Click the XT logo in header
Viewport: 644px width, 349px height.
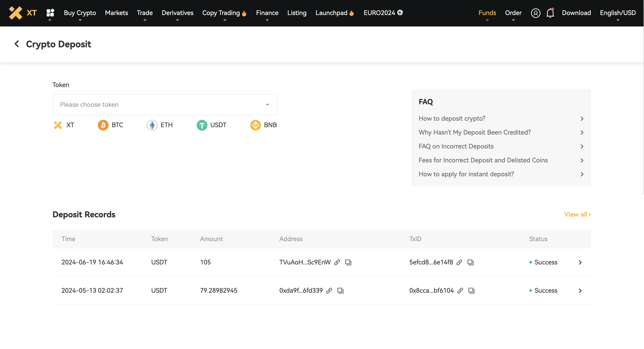[23, 13]
